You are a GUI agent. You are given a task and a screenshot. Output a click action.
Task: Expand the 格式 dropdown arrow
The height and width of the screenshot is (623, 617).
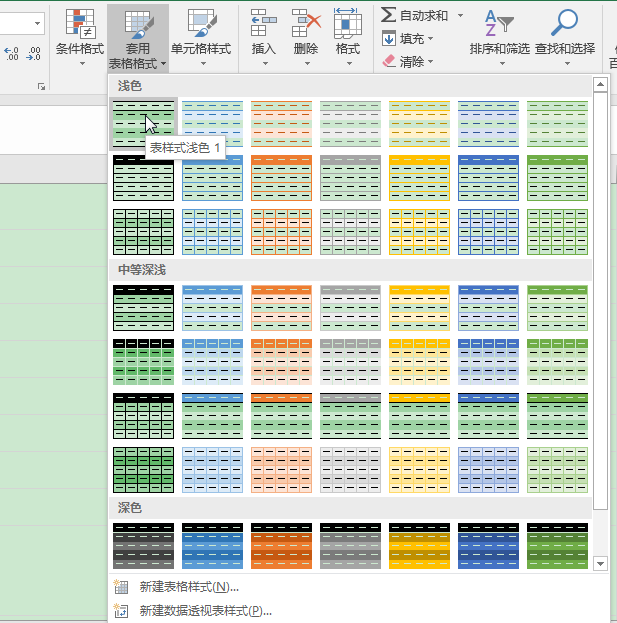[349, 64]
